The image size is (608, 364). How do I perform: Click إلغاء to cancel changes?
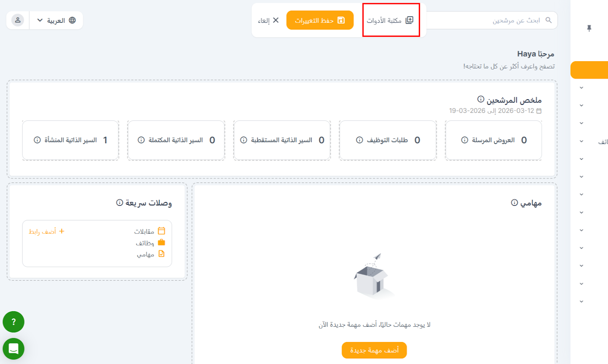pos(268,20)
